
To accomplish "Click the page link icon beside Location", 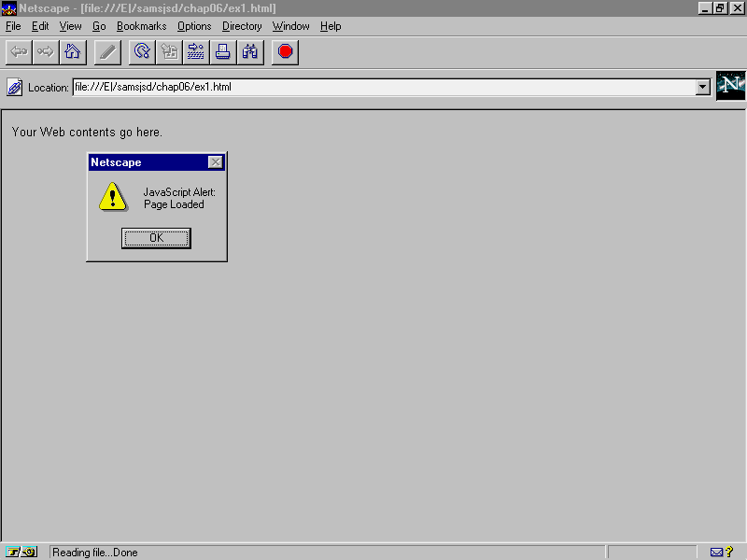I will point(15,88).
